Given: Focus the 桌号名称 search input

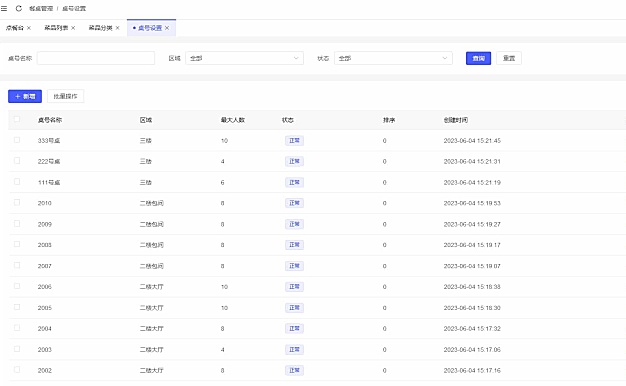Looking at the screenshot, I should coord(96,58).
